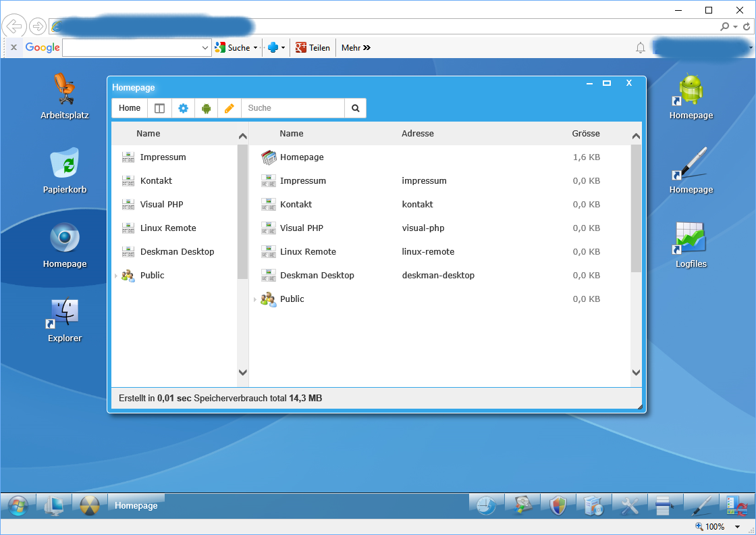756x535 pixels.
Task: Open the Homepage pen desktop shortcut
Action: (691, 170)
